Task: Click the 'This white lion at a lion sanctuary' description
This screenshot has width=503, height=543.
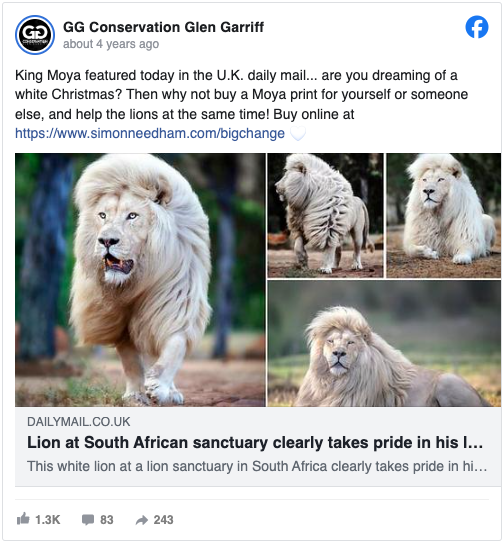Action: [x=257, y=466]
